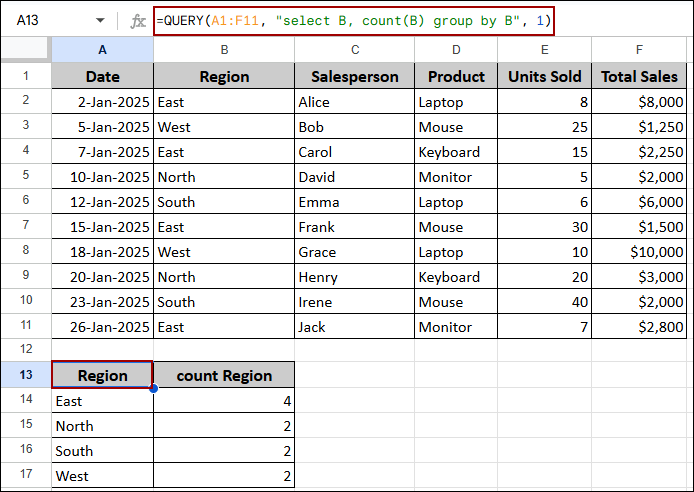Viewport: 694px width, 492px height.
Task: Click West in Bob's row
Action: click(224, 127)
